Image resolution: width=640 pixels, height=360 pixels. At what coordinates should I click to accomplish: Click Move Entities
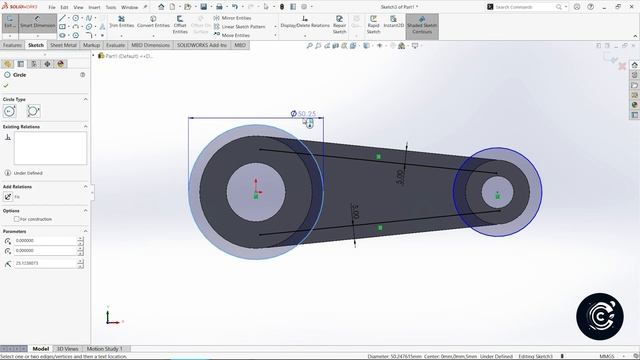[231, 35]
